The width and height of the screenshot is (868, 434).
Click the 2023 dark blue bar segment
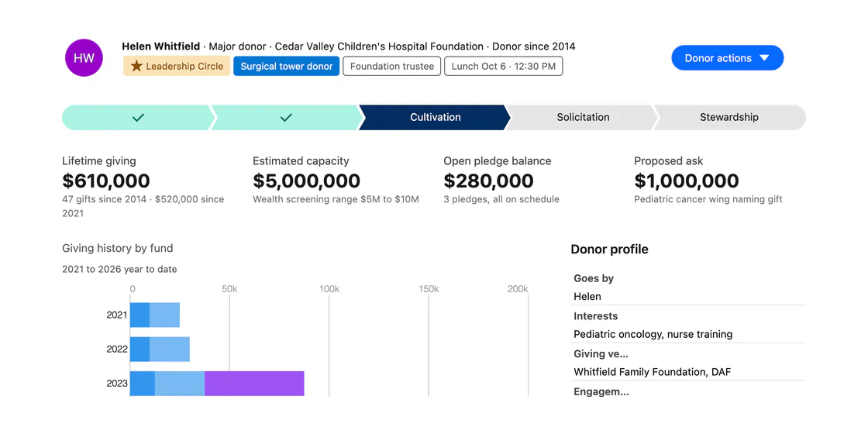pyautogui.click(x=143, y=384)
